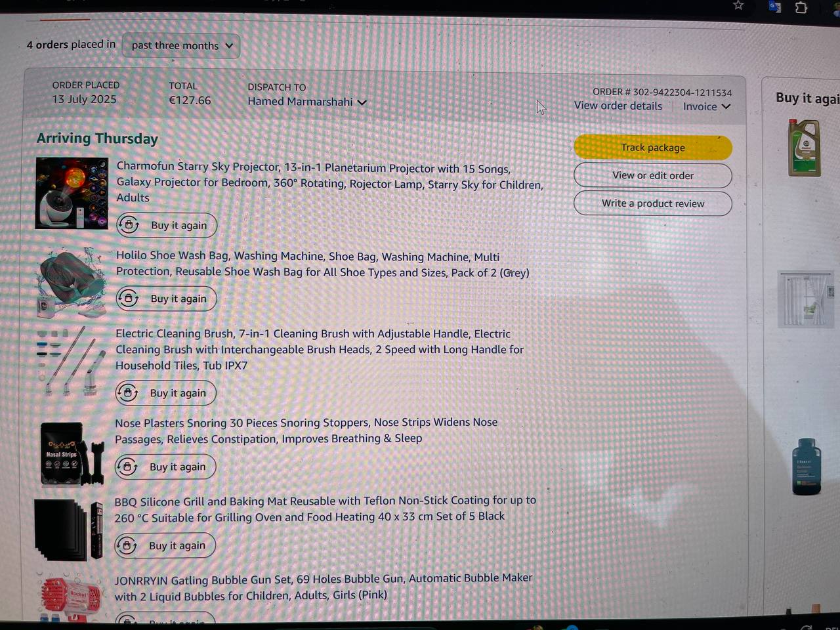Click the 'TOTAL' label
Image resolution: width=840 pixels, height=630 pixels.
pyautogui.click(x=183, y=86)
